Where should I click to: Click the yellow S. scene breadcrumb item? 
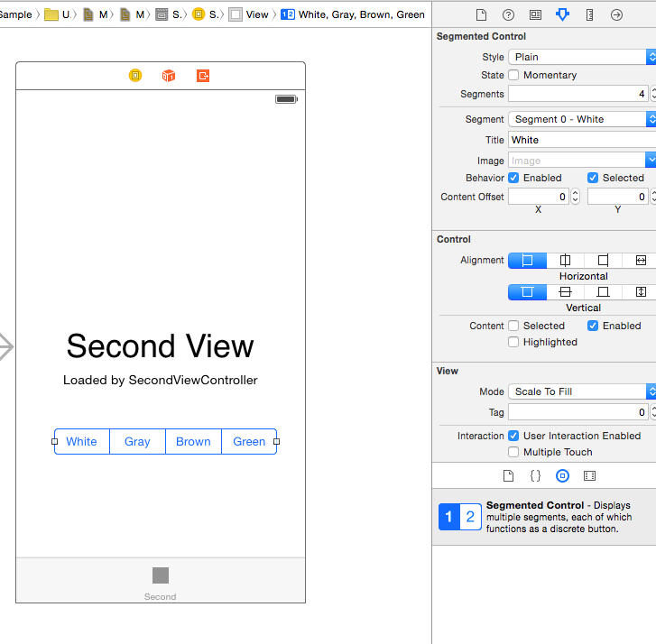[206, 15]
